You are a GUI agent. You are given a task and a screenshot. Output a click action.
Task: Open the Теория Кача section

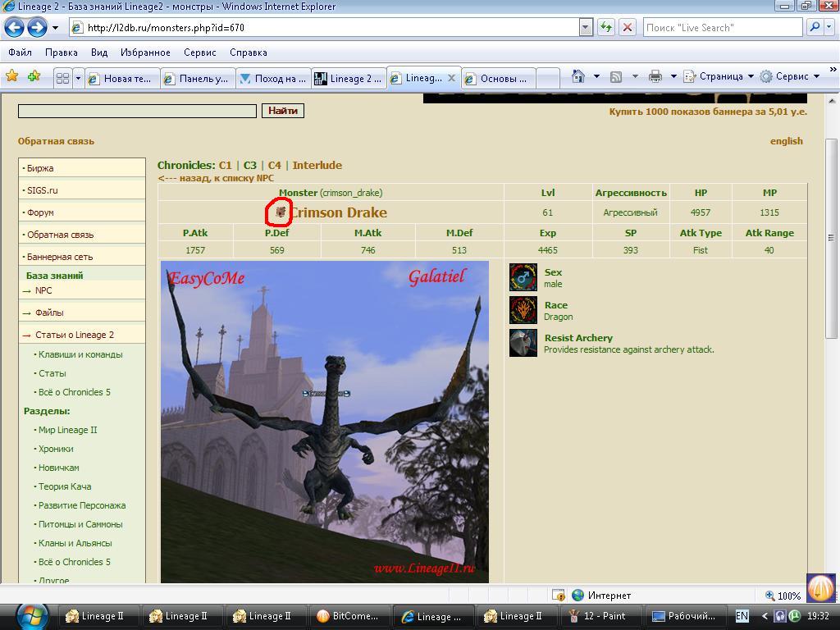65,486
